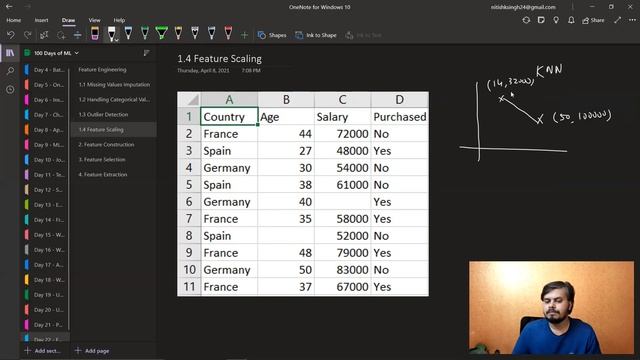
Task: Toggle the notebook navigation pane icon
Action: 10,53
